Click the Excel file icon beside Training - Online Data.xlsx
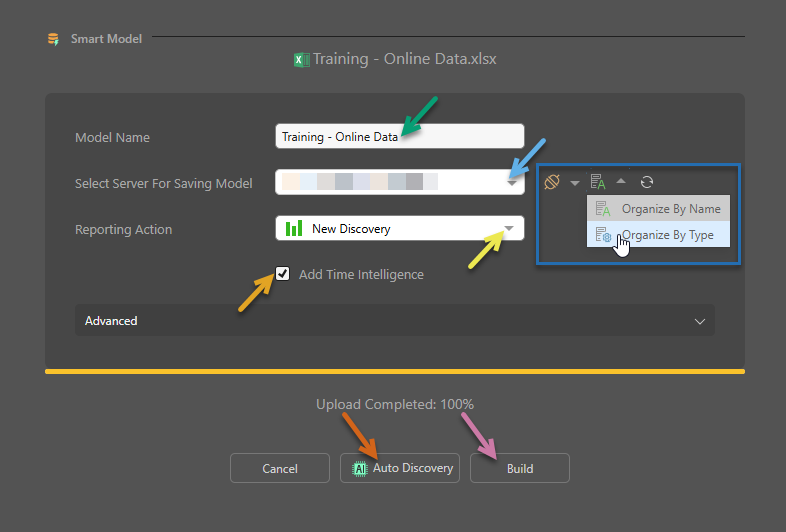 tap(302, 60)
